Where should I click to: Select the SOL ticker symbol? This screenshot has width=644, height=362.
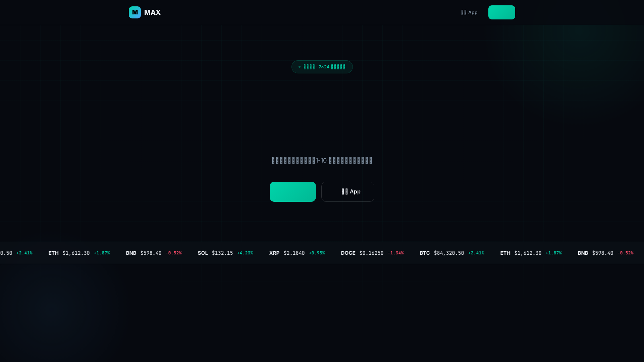pos(203,253)
